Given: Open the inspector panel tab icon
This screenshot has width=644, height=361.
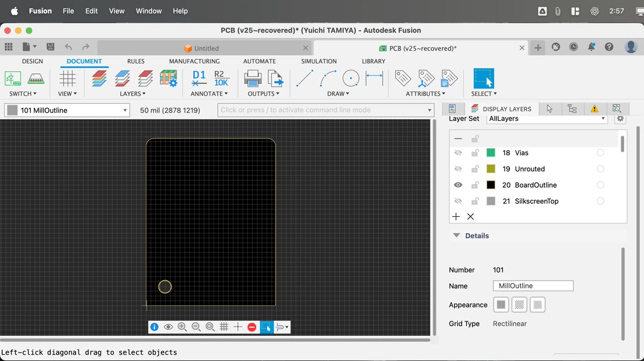Looking at the screenshot, I should pos(452,108).
